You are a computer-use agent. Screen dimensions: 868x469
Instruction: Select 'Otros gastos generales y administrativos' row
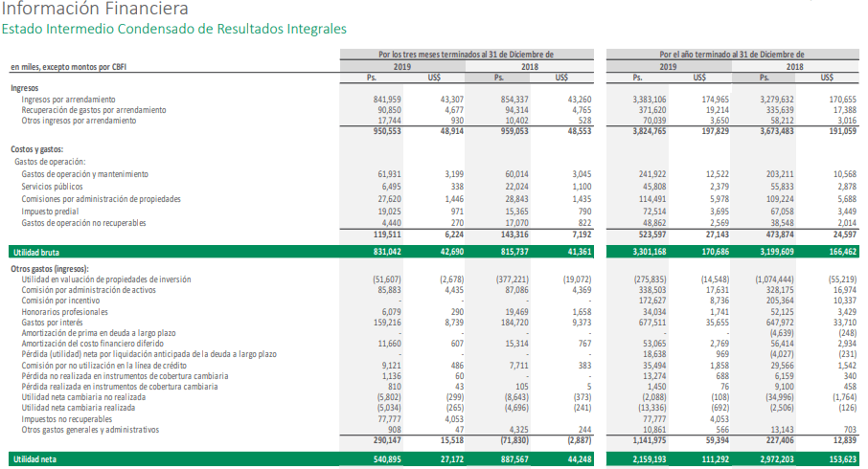(90, 430)
